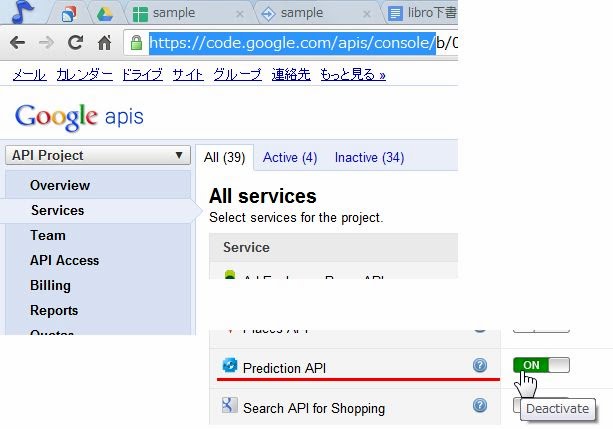Click the Search API for Shopping icon
This screenshot has height=429, width=613.
point(229,406)
